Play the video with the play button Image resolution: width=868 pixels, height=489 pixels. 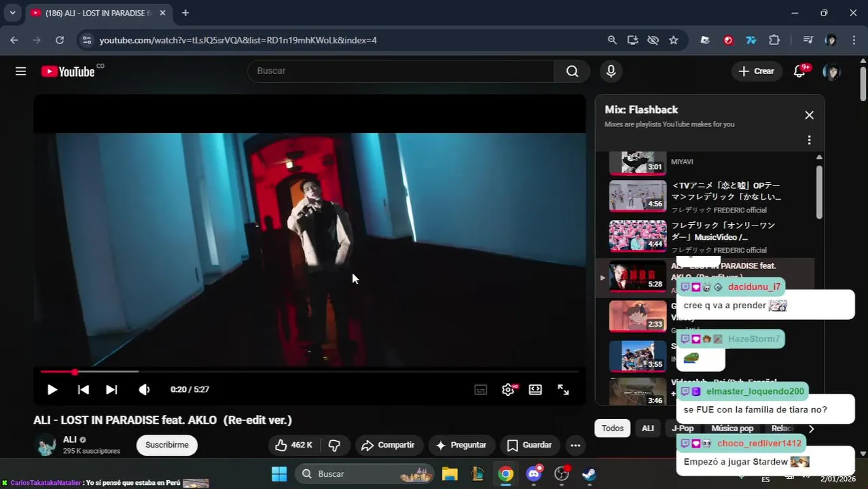(x=52, y=390)
